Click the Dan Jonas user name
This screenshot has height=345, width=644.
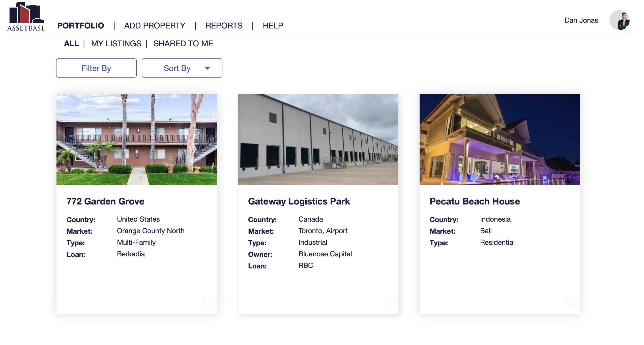[x=581, y=20]
